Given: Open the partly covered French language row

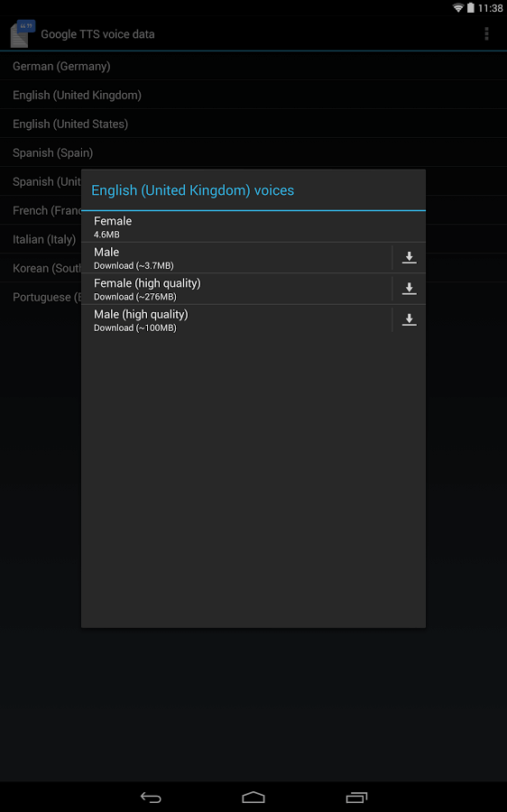Looking at the screenshot, I should (41, 211).
